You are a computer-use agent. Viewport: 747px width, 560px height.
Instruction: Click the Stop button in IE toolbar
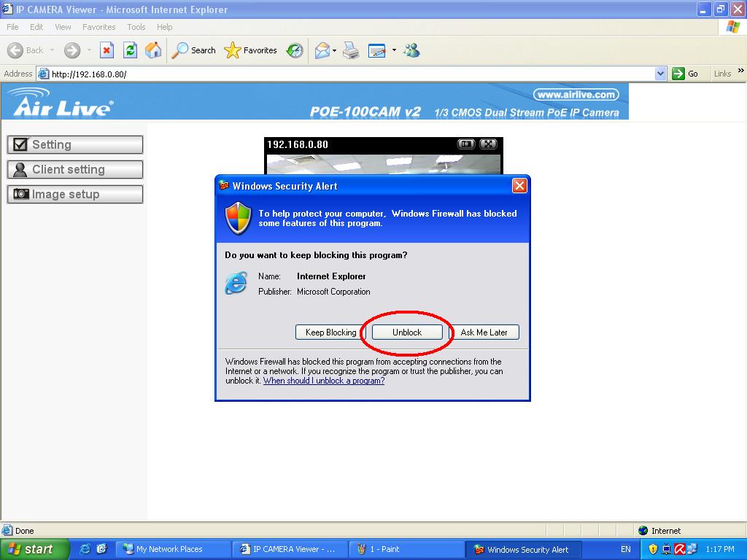[x=107, y=50]
